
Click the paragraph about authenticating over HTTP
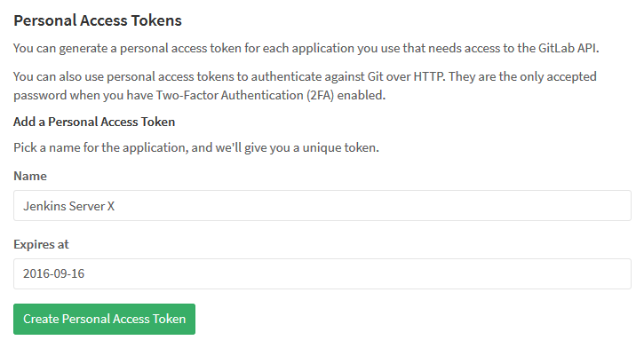point(305,86)
